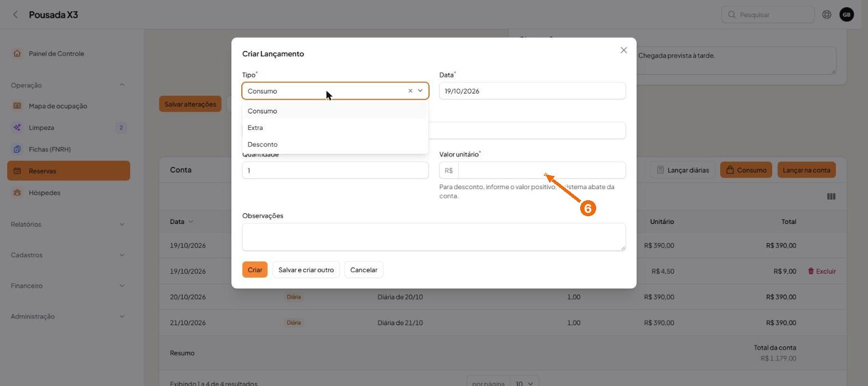Open the GB user avatar menu
Viewport: 868px width, 386px height.
point(846,14)
